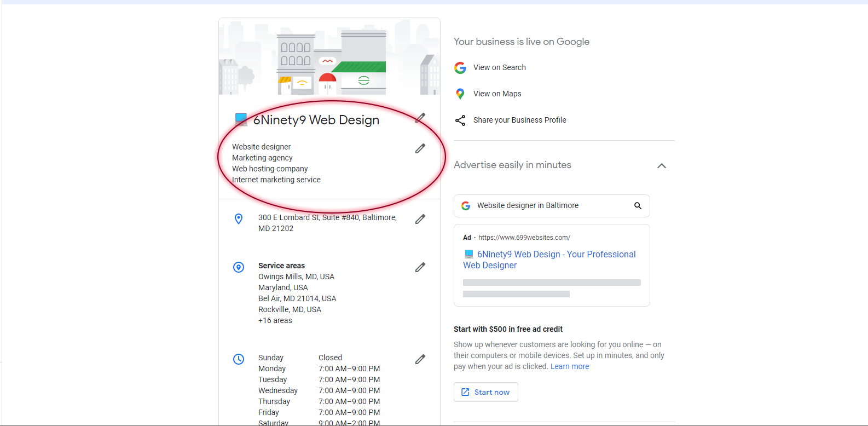Click the Google logo inside the ad search box
Screen dimensions: 868x426
[466, 206]
